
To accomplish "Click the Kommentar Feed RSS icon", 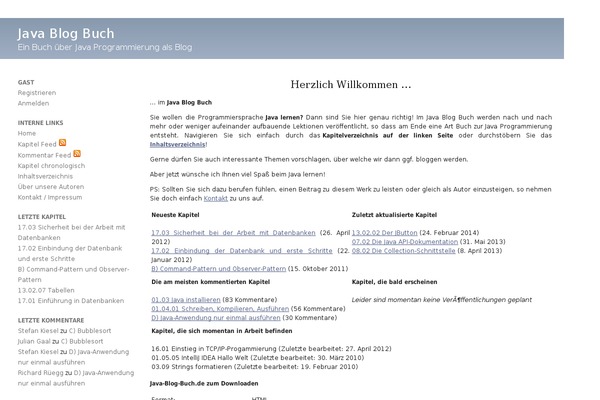I will (x=77, y=153).
